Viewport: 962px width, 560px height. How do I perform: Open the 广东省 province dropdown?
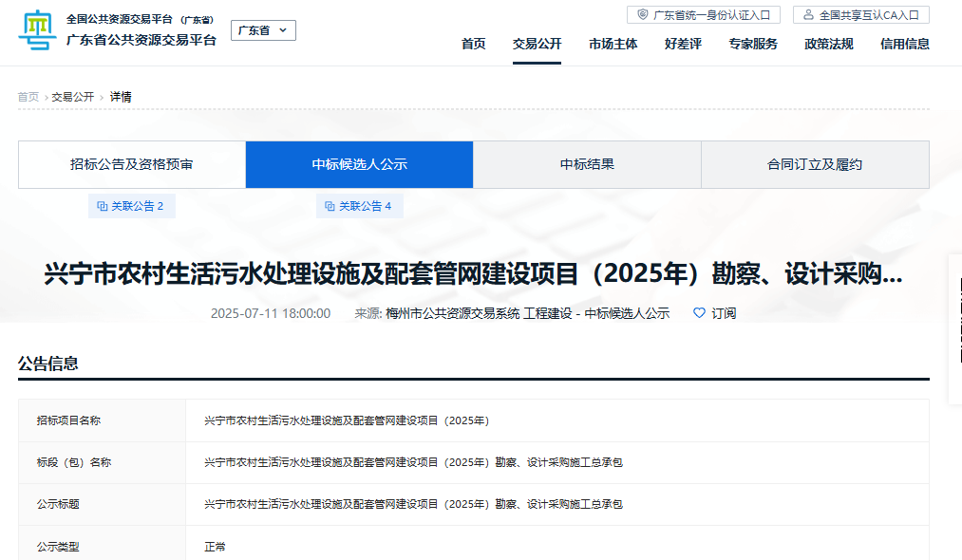(x=263, y=30)
